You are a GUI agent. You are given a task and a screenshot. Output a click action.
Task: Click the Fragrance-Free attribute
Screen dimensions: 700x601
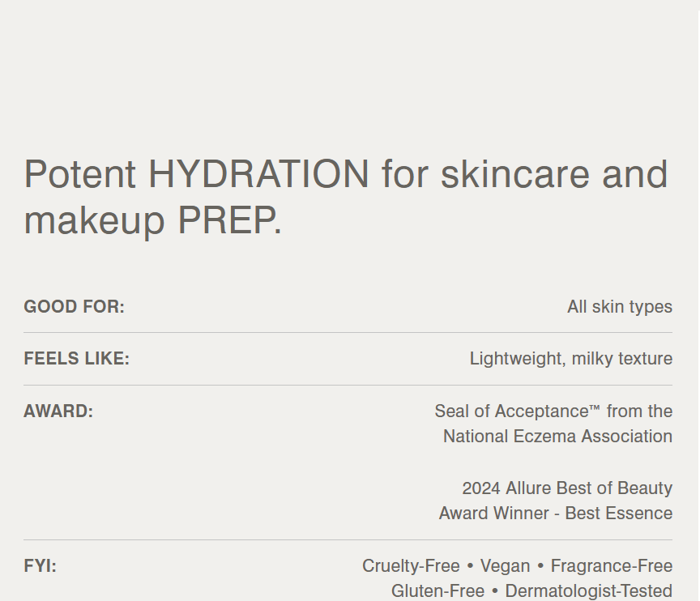click(x=612, y=566)
